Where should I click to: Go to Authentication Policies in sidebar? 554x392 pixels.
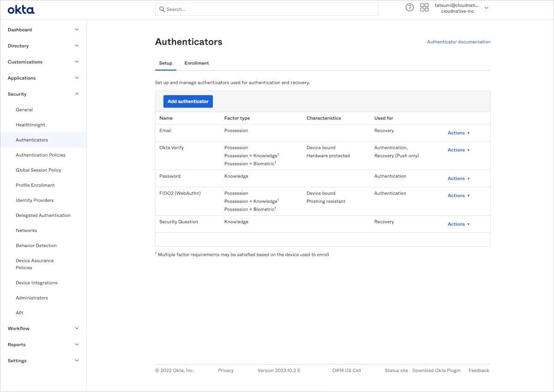coord(41,155)
